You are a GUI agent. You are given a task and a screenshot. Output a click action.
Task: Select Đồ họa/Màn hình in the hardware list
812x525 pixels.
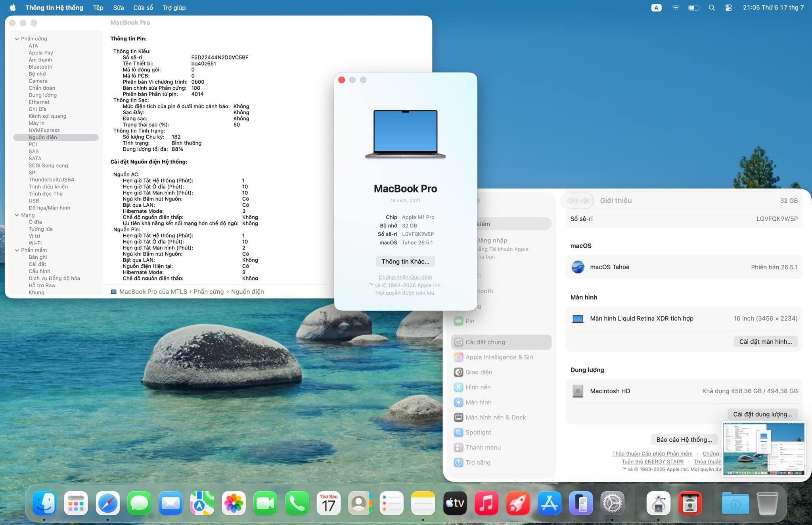pyautogui.click(x=49, y=208)
